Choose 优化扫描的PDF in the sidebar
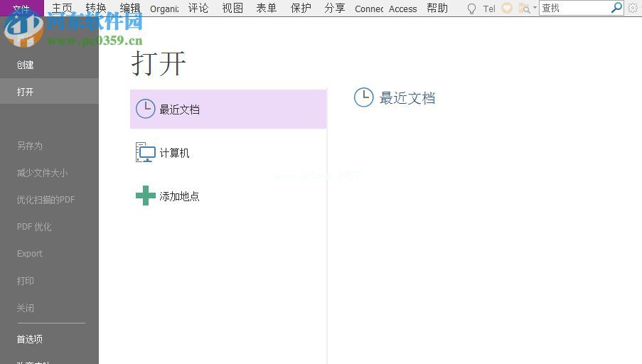Viewport: 642px width, 364px height. click(x=46, y=200)
